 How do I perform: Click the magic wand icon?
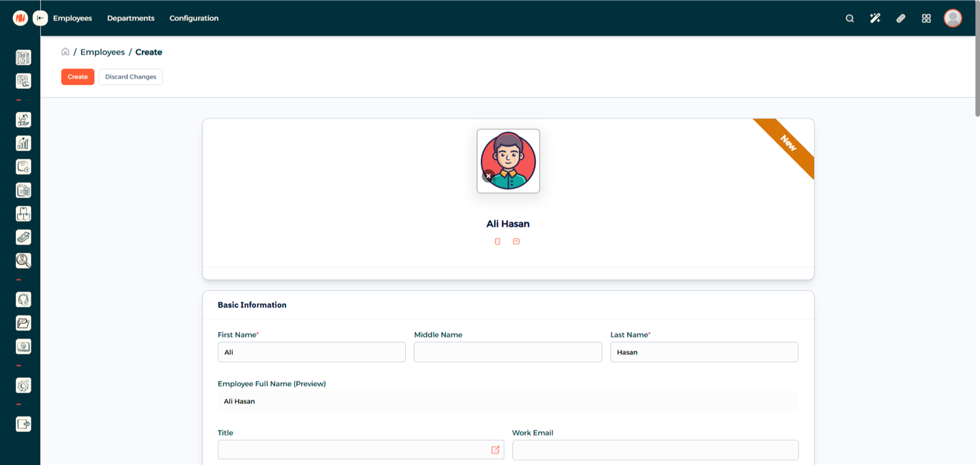[x=875, y=18]
